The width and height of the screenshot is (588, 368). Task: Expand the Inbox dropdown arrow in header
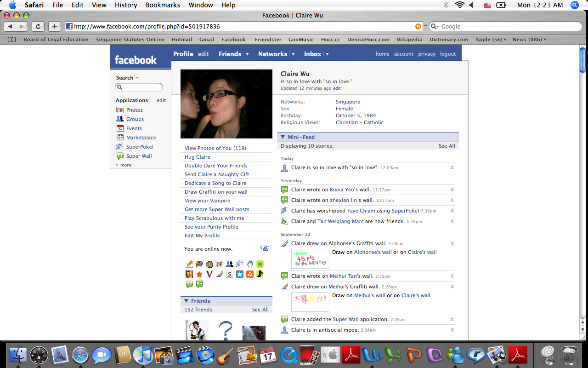(x=327, y=54)
